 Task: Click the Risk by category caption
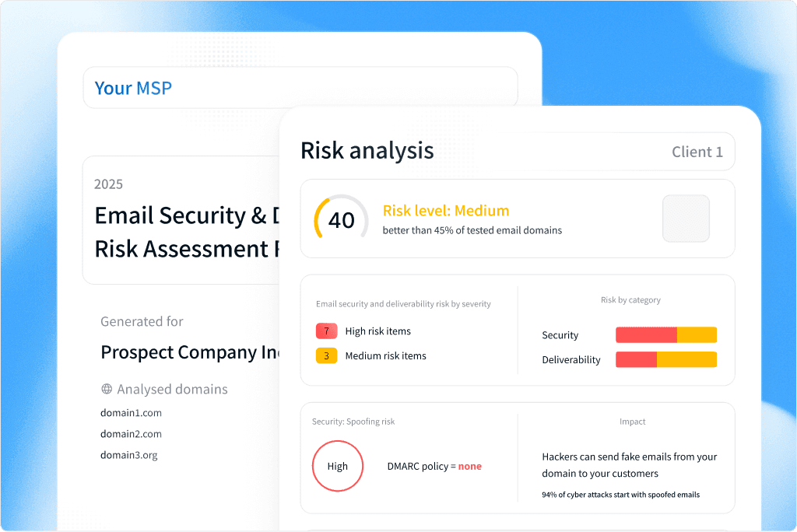[x=630, y=299]
